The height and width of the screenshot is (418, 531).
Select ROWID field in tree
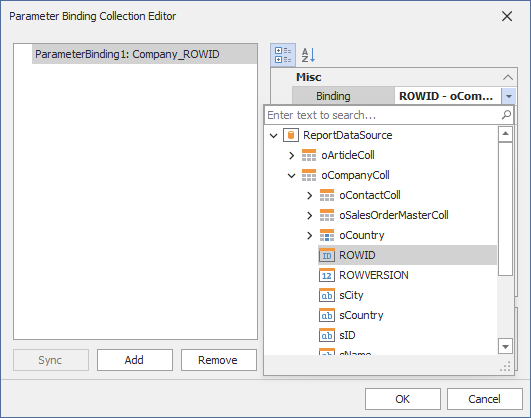407,255
